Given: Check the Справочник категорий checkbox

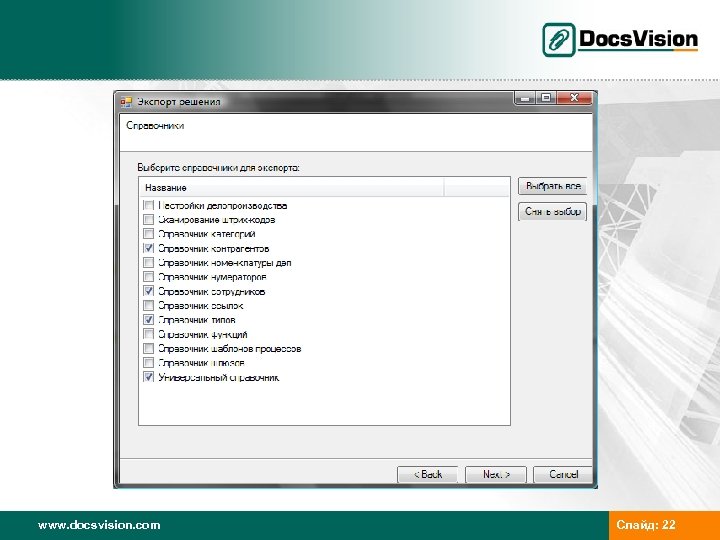Looking at the screenshot, I should click(x=148, y=234).
